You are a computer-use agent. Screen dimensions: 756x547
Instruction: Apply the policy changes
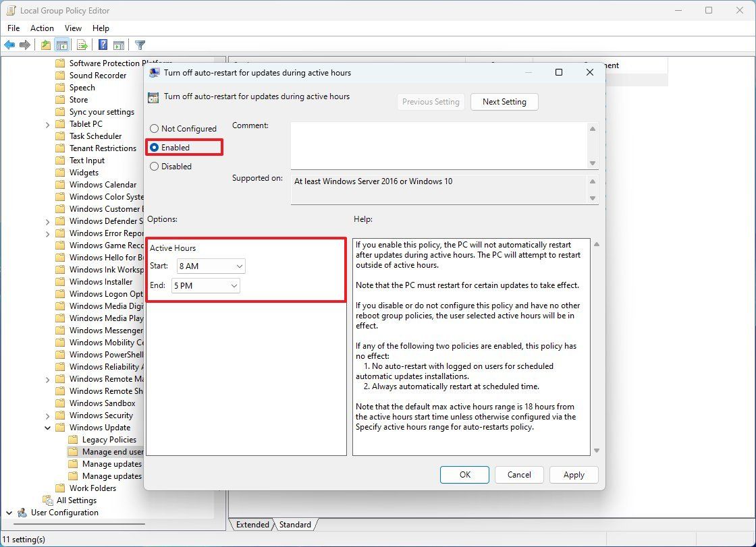tap(573, 475)
